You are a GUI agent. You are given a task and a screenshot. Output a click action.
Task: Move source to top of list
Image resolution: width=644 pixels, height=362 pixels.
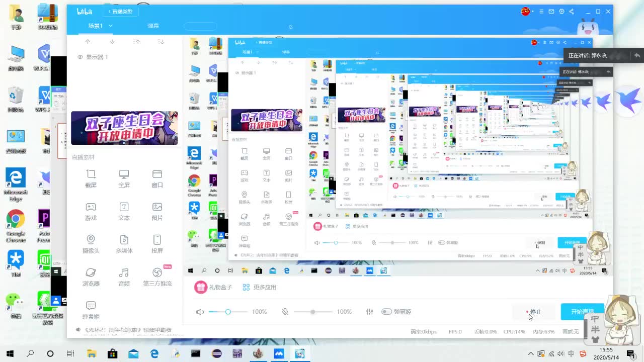coord(136,42)
